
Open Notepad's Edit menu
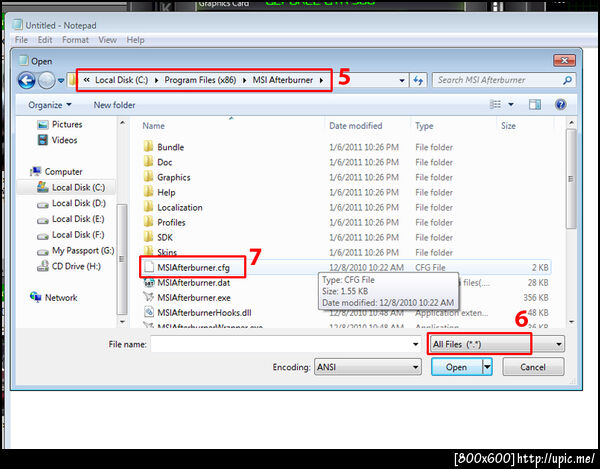coord(45,40)
